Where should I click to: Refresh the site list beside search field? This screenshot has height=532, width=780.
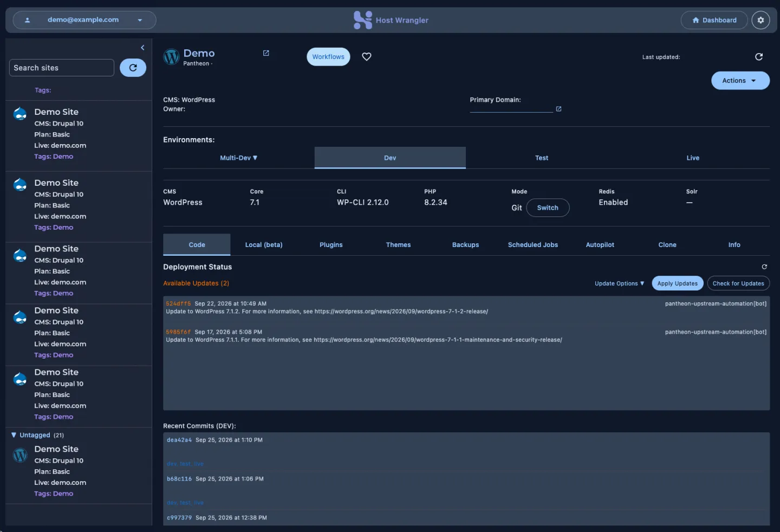click(133, 68)
